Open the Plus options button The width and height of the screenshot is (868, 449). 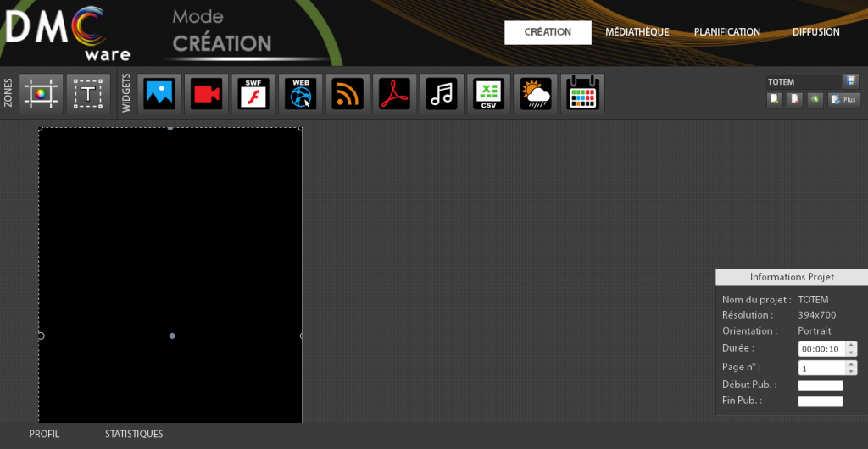point(844,100)
